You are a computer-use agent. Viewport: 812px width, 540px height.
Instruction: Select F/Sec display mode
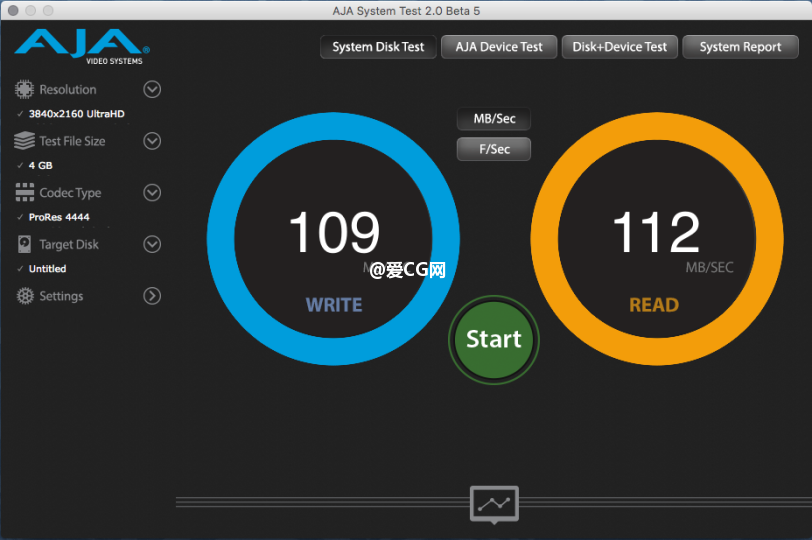pos(494,149)
